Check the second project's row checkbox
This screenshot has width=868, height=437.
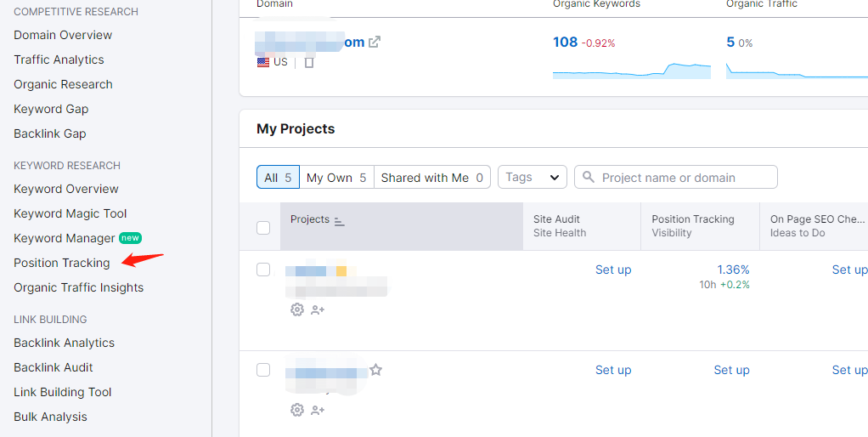click(263, 370)
